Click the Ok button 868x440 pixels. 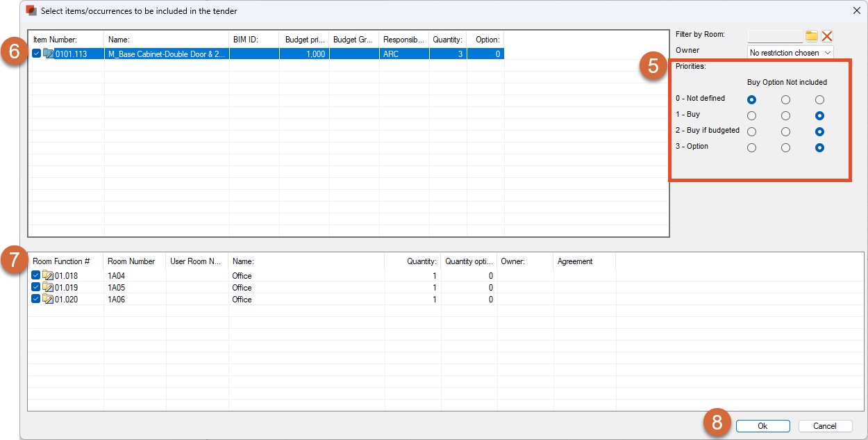click(x=762, y=426)
